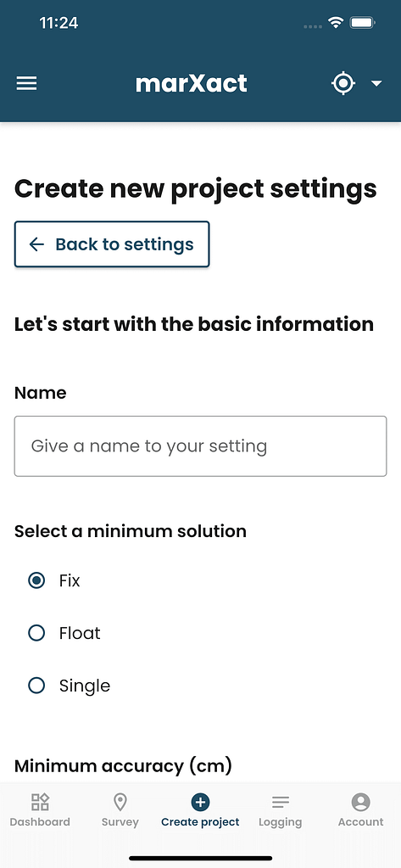Open the Account tab label
The width and height of the screenshot is (401, 868).
pos(360,822)
